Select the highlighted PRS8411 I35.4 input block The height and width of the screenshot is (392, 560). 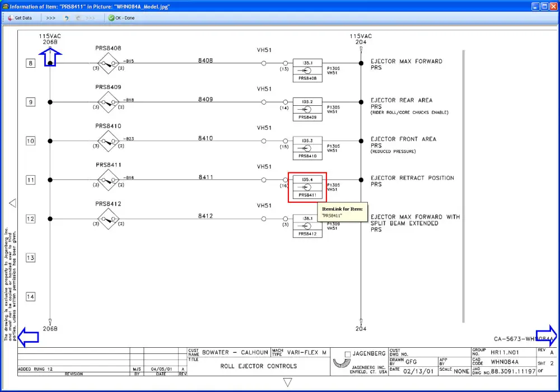tap(307, 187)
